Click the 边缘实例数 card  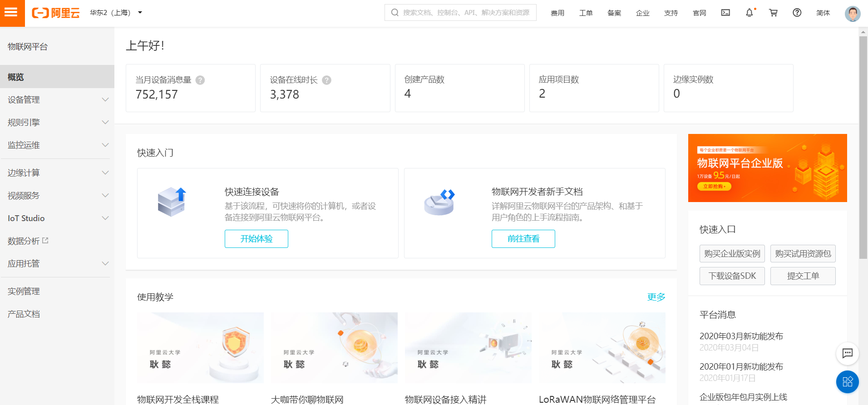pos(728,88)
